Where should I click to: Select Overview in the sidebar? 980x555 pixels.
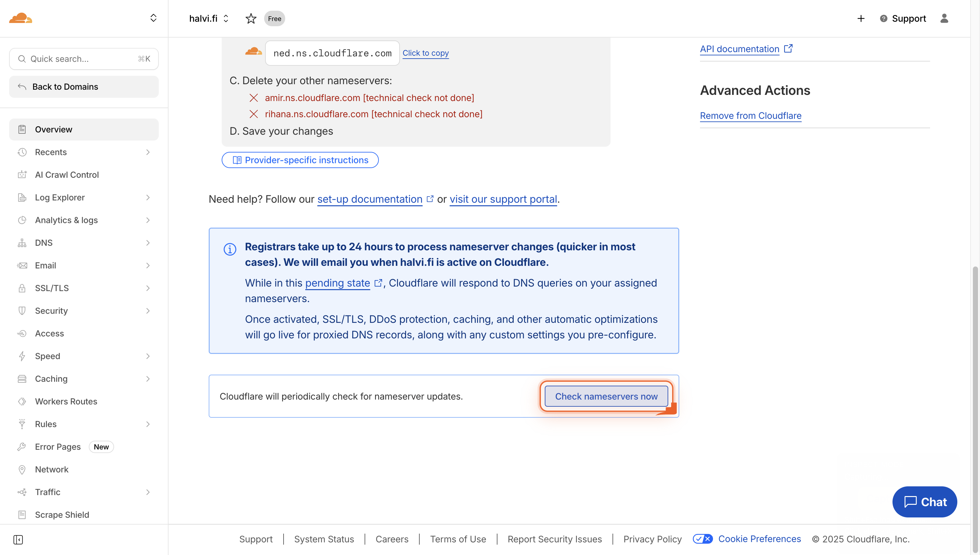(x=53, y=129)
